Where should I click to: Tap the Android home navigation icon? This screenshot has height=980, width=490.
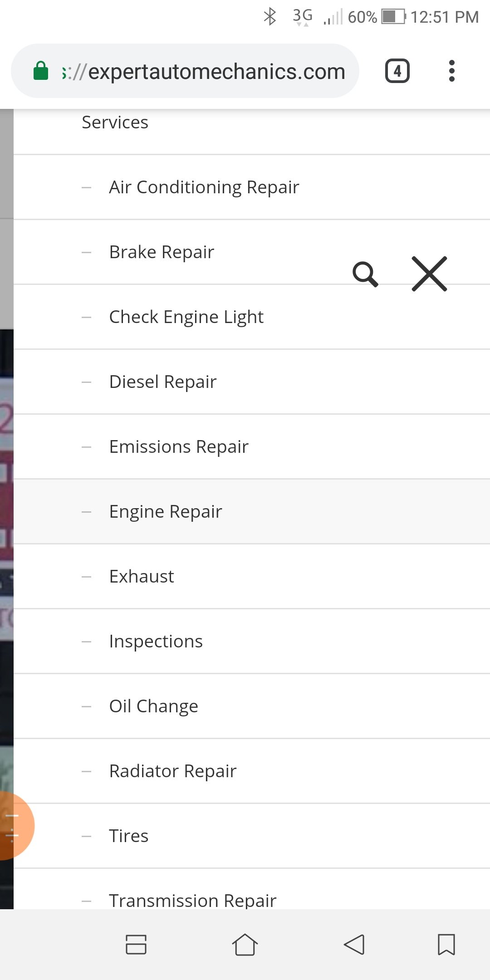(245, 945)
